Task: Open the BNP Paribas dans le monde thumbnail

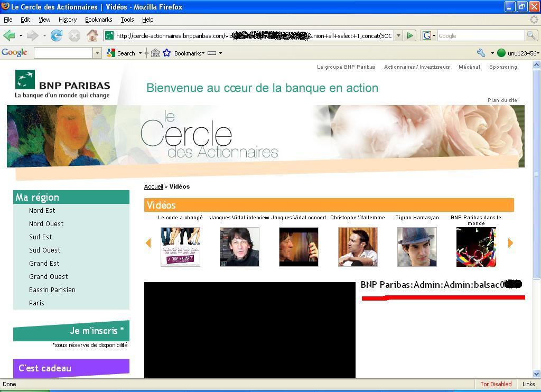Action: coord(476,247)
